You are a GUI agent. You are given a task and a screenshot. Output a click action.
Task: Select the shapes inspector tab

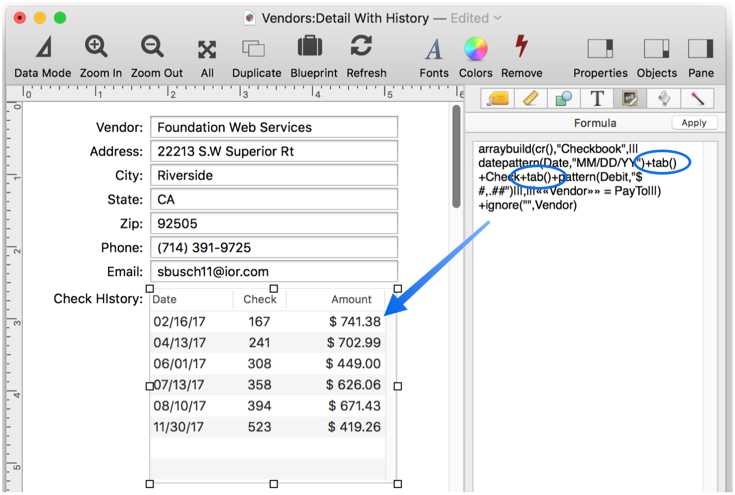564,98
